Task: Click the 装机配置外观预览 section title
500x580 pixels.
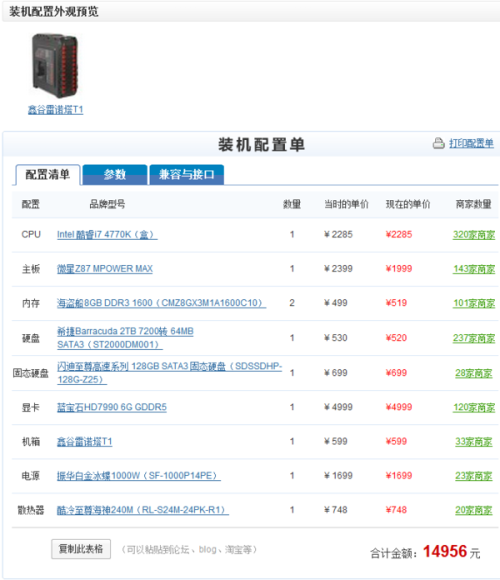Action: tap(54, 11)
